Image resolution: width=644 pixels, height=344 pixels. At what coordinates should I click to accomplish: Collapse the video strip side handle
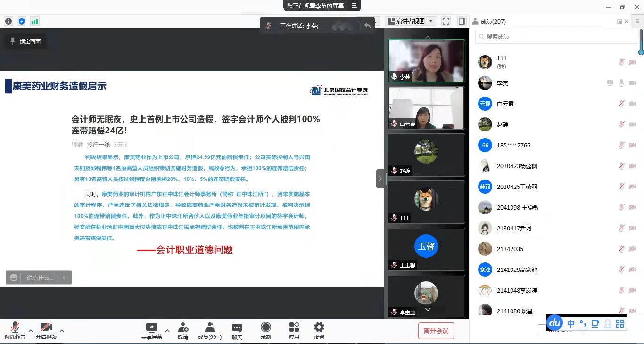380,179
